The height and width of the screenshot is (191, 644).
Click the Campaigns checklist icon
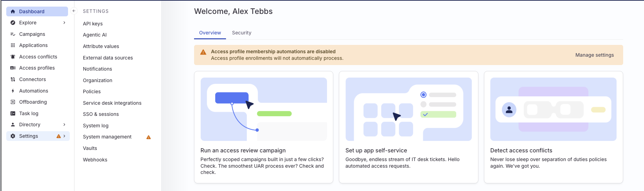[x=13, y=34]
